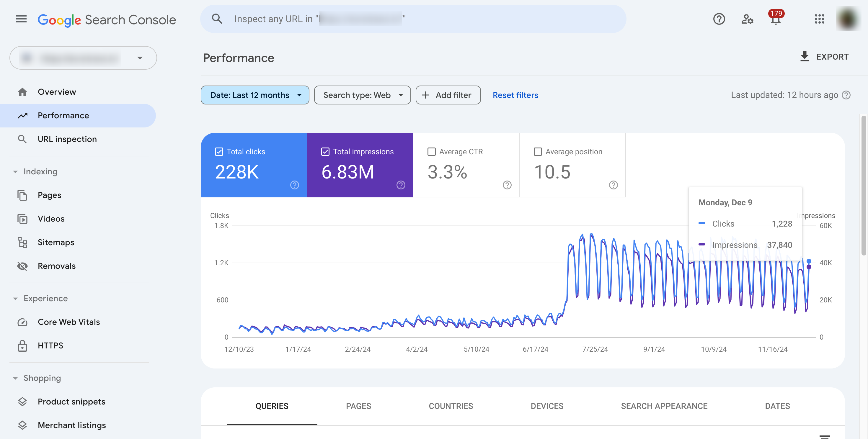Screen dimensions: 868x439
Task: Open the Search type: Web dropdown
Action: 362,95
